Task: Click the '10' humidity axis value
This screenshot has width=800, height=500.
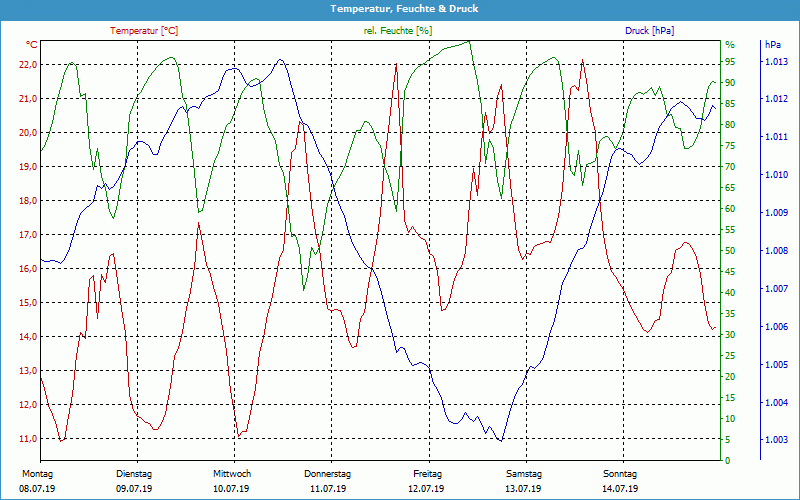Action: pyautogui.click(x=730, y=419)
